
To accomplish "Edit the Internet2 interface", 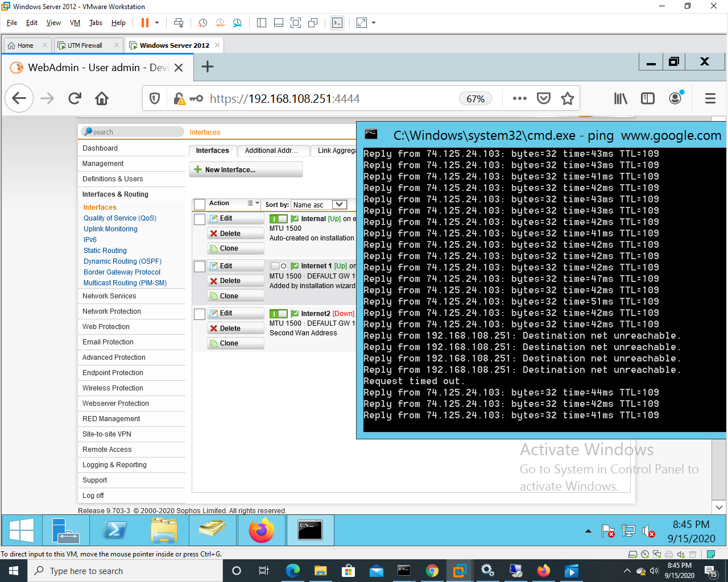I will click(x=235, y=313).
